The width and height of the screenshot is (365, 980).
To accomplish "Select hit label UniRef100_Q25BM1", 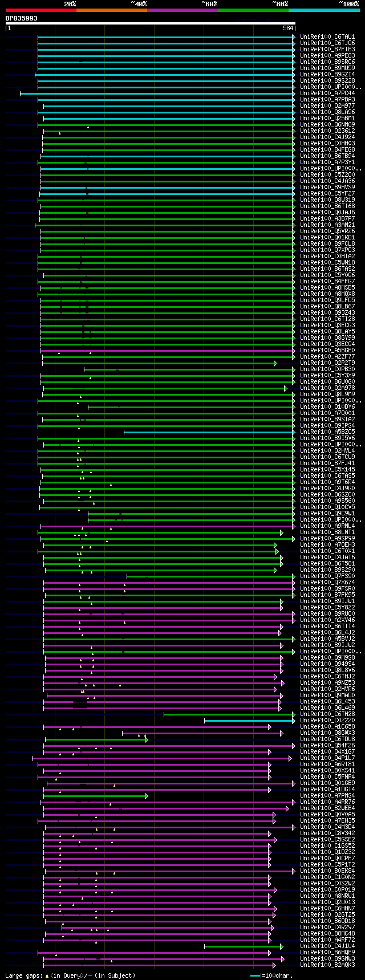I will 327,119.
